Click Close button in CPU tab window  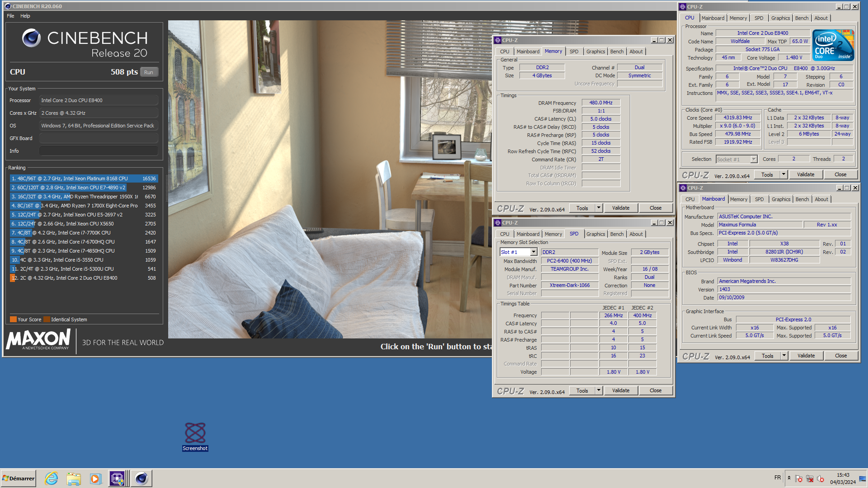[x=840, y=174]
